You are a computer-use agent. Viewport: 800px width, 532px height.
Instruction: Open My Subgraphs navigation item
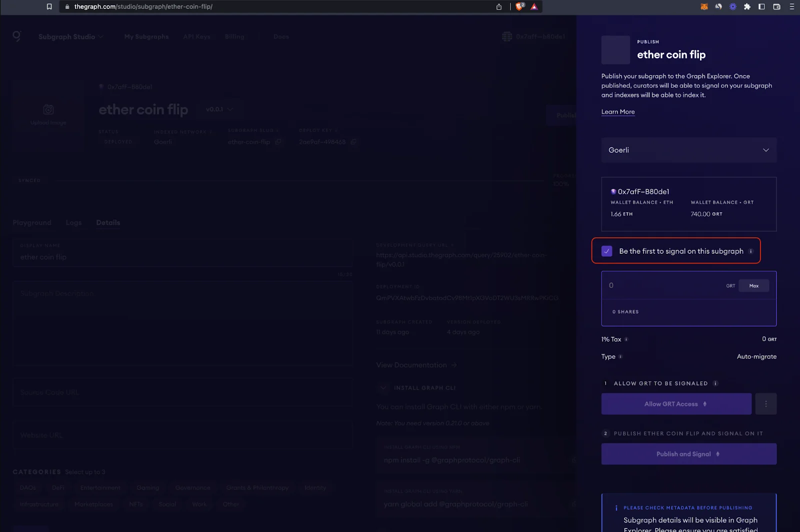coord(146,36)
